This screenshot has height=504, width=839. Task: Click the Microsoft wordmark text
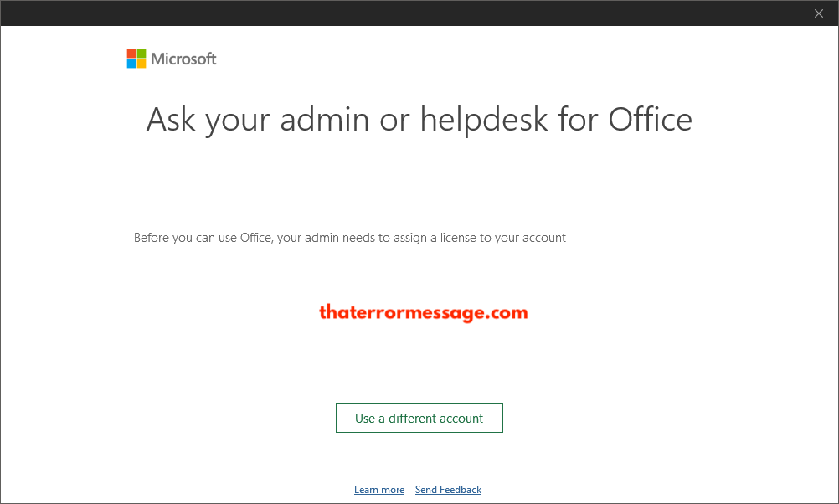[x=183, y=59]
